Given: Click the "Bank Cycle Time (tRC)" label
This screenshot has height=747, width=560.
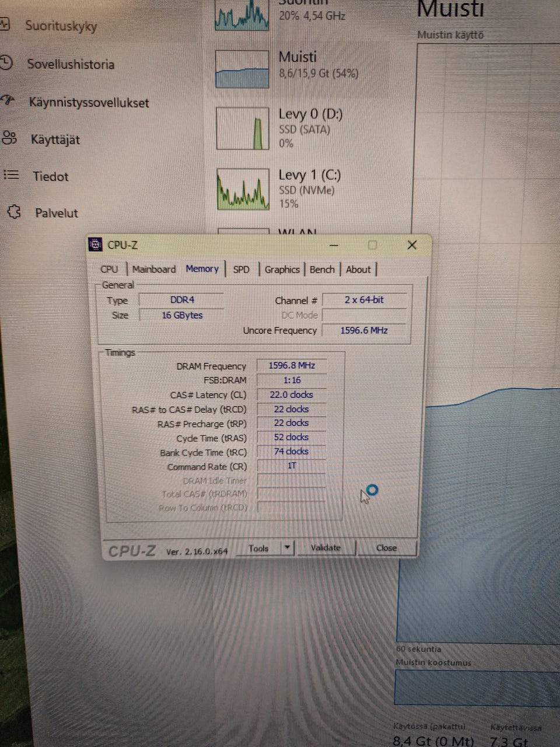Looking at the screenshot, I should point(204,452).
